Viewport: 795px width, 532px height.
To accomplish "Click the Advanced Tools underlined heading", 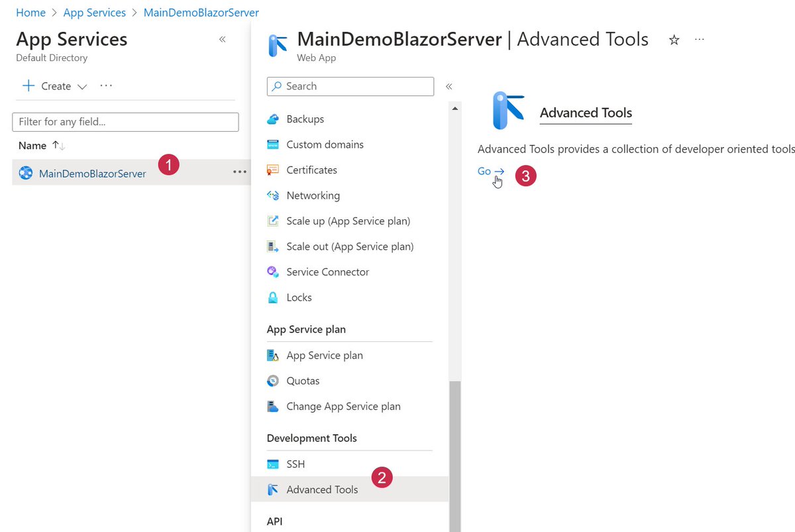I will click(586, 113).
